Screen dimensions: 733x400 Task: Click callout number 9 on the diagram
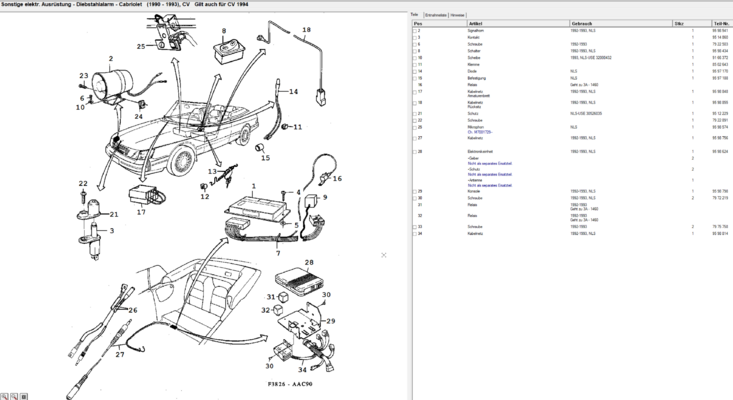(325, 197)
